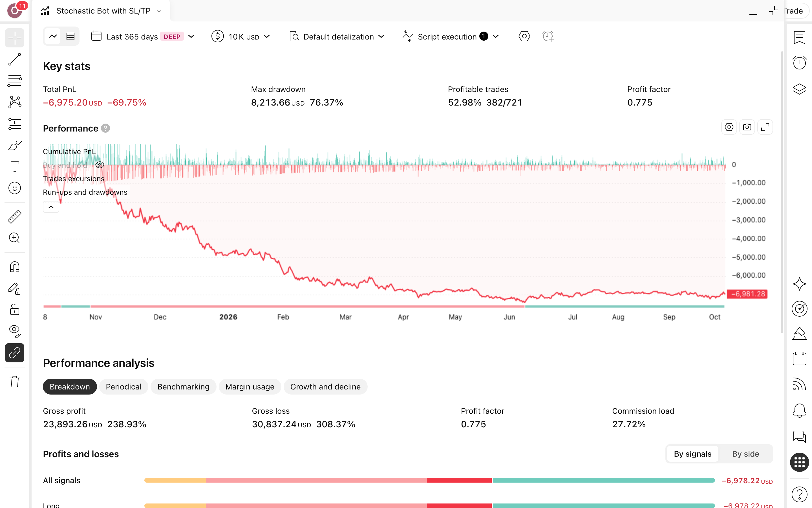This screenshot has height=508, width=812.
Task: Select the crosshair cursor tool
Action: point(15,38)
